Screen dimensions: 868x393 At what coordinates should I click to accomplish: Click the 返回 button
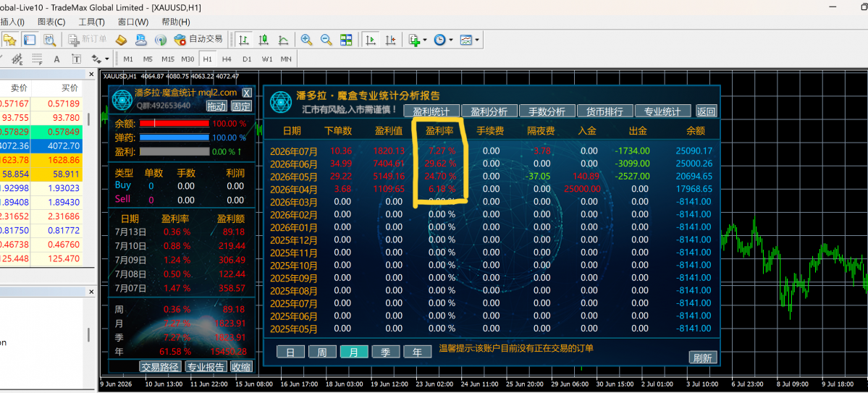coord(706,111)
